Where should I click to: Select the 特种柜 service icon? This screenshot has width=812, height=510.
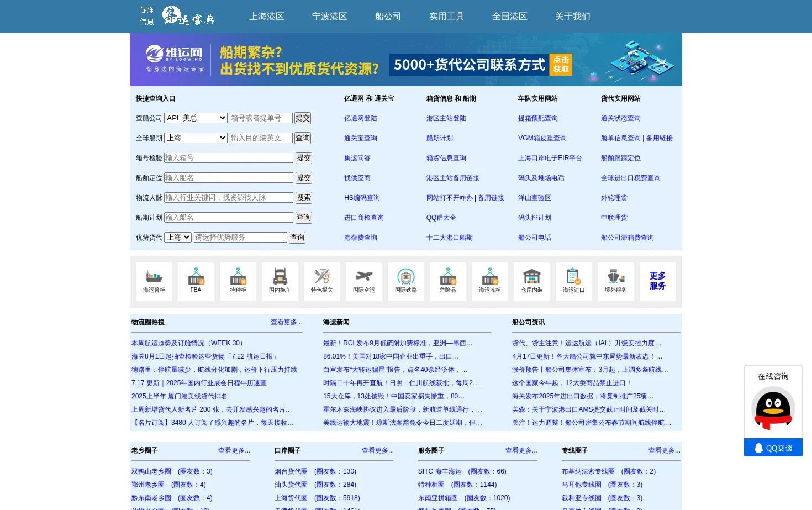coord(238,282)
